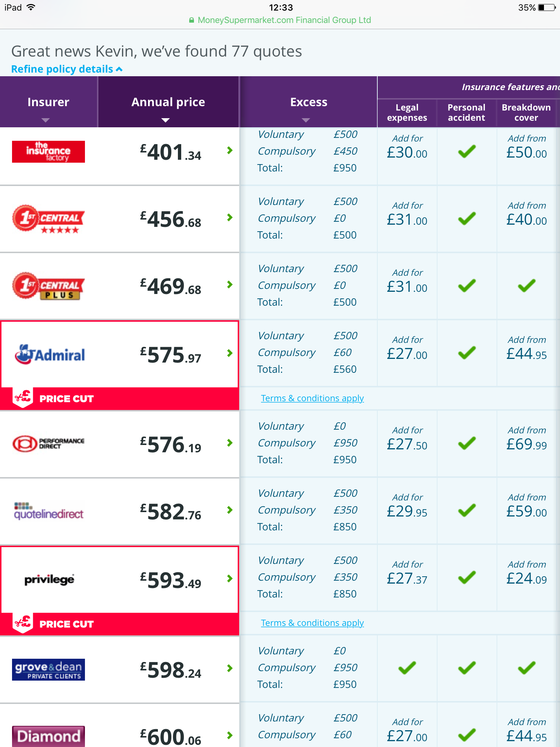Collapse the Refine policy details section
The image size is (560, 747).
(x=67, y=69)
